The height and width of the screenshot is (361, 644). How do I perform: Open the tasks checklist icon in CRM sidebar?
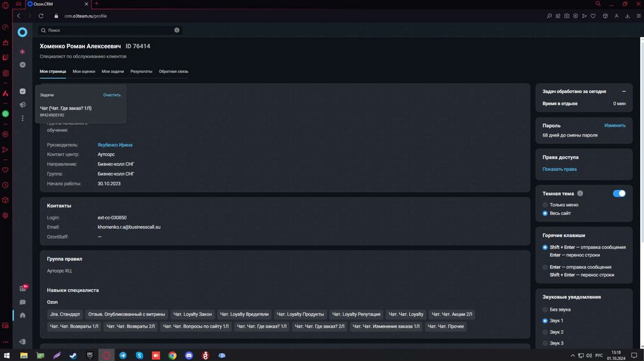tap(23, 91)
